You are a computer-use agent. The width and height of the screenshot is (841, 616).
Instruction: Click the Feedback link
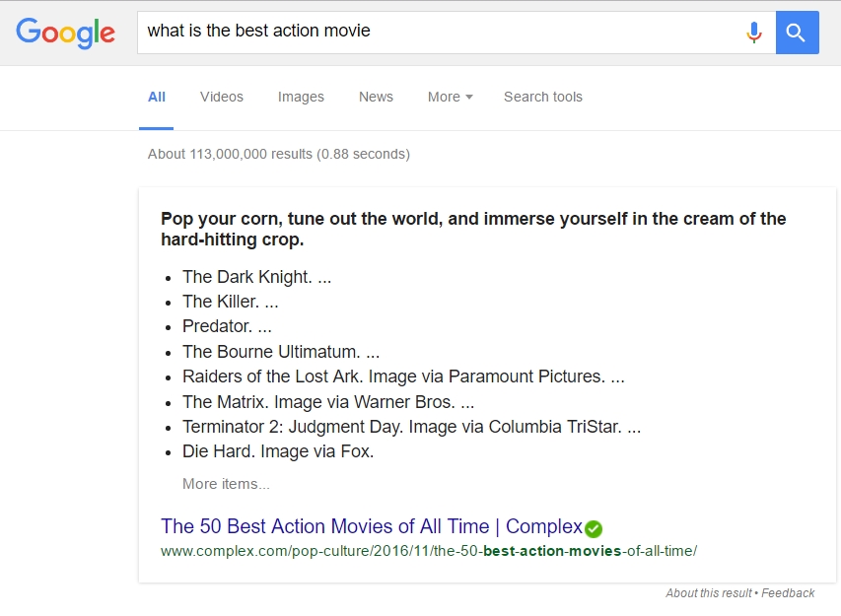(788, 593)
